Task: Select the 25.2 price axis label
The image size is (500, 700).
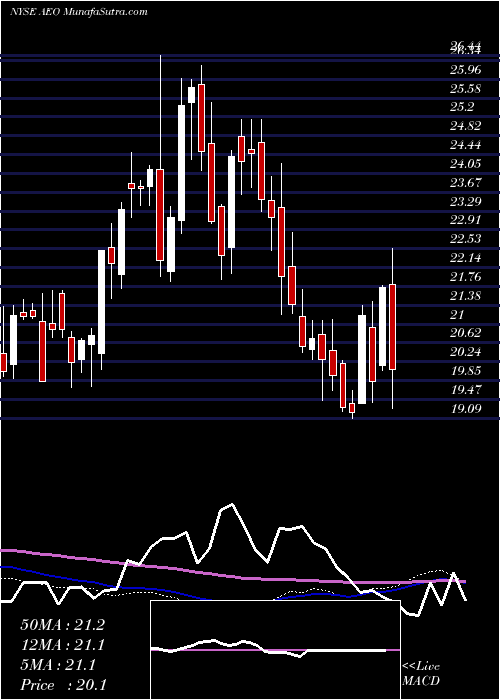Action: tap(462, 108)
